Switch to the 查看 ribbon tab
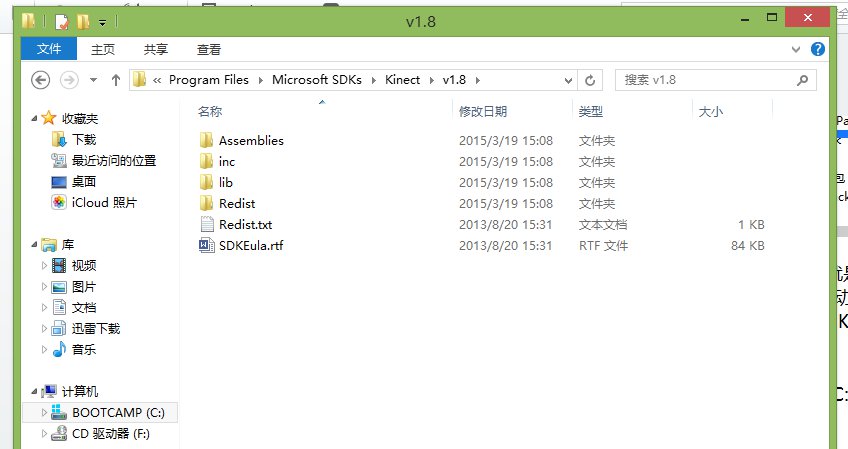Screen dimensions: 848x449 [x=209, y=50]
